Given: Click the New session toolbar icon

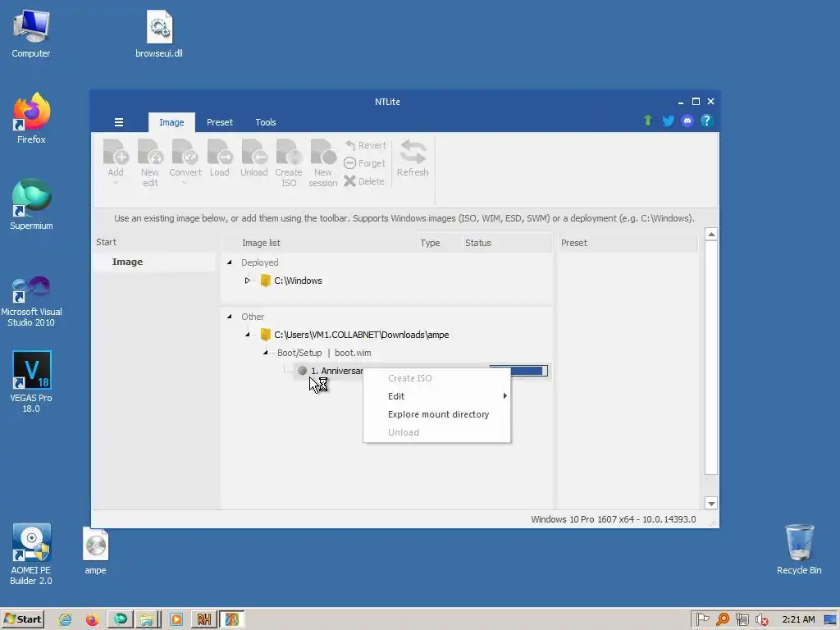Looking at the screenshot, I should click(x=323, y=152).
